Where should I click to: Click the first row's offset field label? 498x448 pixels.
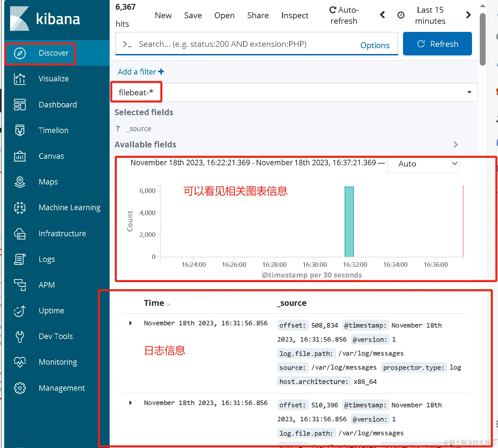click(292, 325)
